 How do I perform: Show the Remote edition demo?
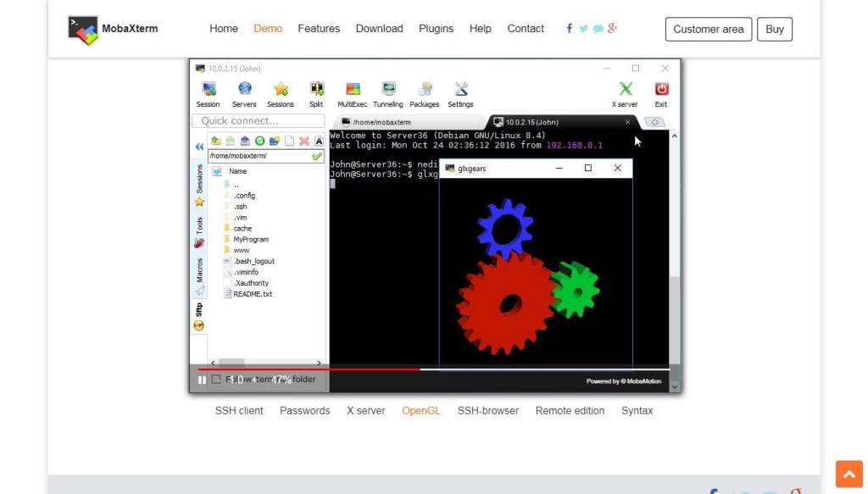click(570, 411)
